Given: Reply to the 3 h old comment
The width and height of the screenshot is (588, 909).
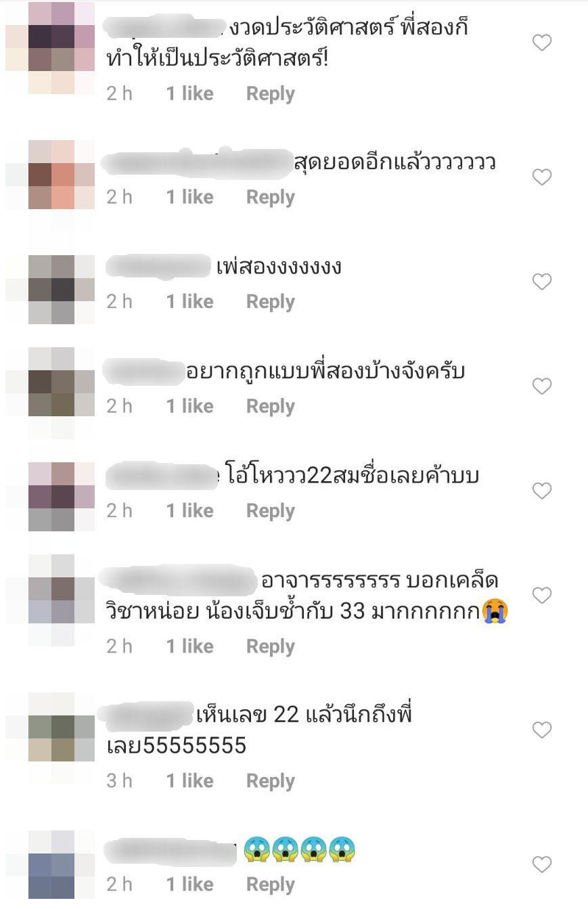Looking at the screenshot, I should click(x=270, y=781).
